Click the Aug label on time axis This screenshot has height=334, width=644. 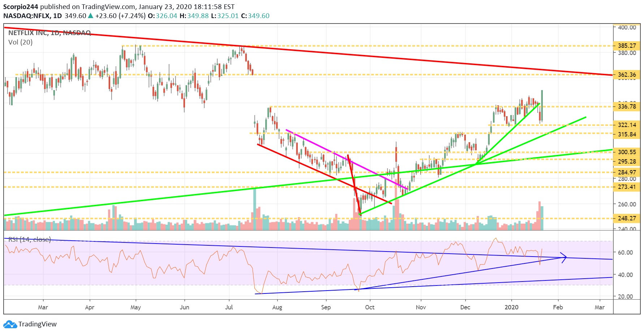(x=277, y=307)
